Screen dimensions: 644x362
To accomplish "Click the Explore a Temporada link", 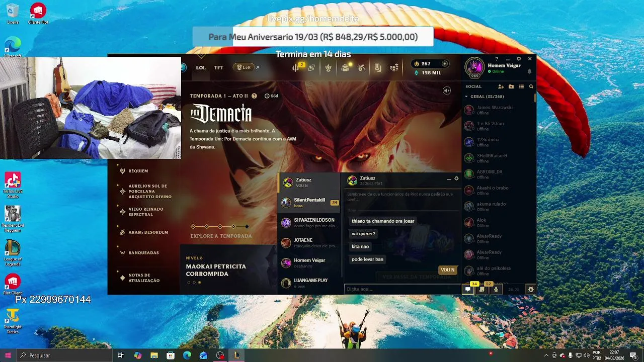I will click(221, 236).
